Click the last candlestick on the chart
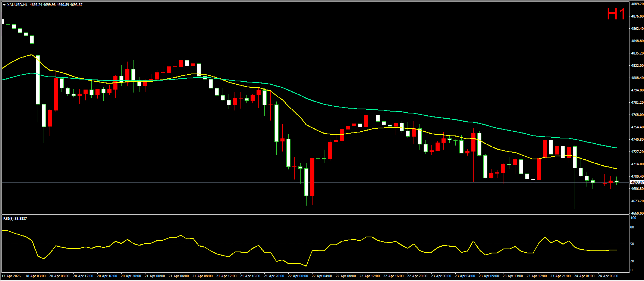The height and width of the screenshot is (281, 644). [616, 181]
